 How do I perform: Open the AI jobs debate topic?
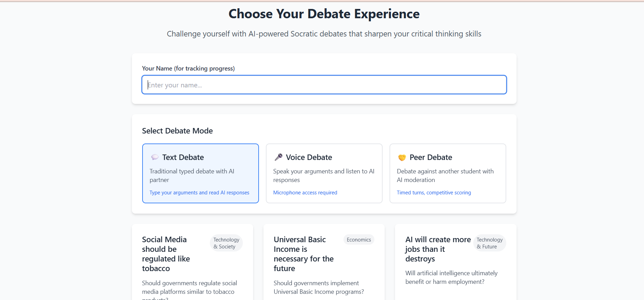pyautogui.click(x=438, y=249)
